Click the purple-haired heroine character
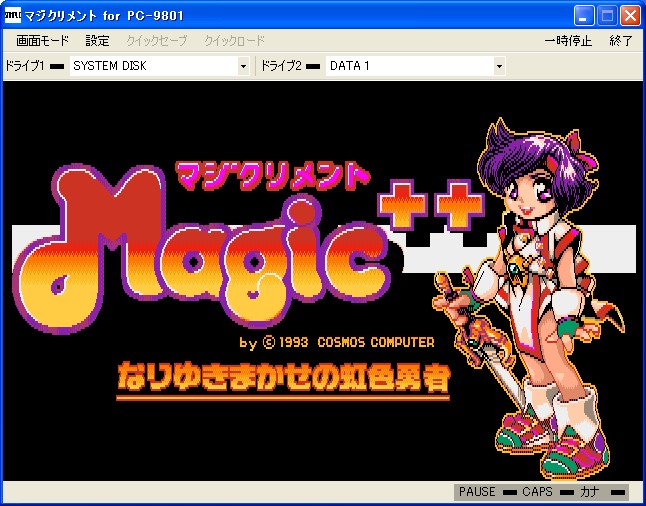This screenshot has width=646, height=506. coord(531,301)
